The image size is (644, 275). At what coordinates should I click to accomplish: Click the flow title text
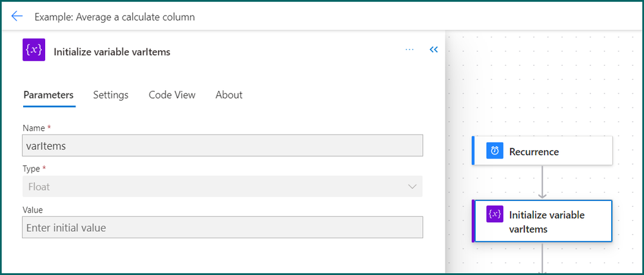point(115,17)
